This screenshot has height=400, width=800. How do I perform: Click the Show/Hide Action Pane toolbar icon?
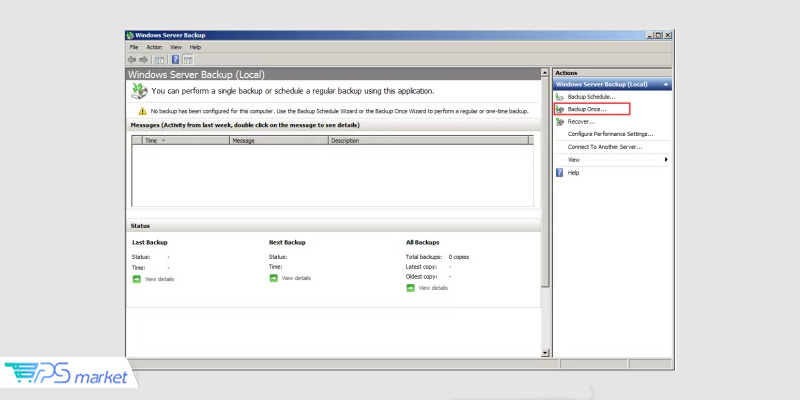tap(188, 59)
